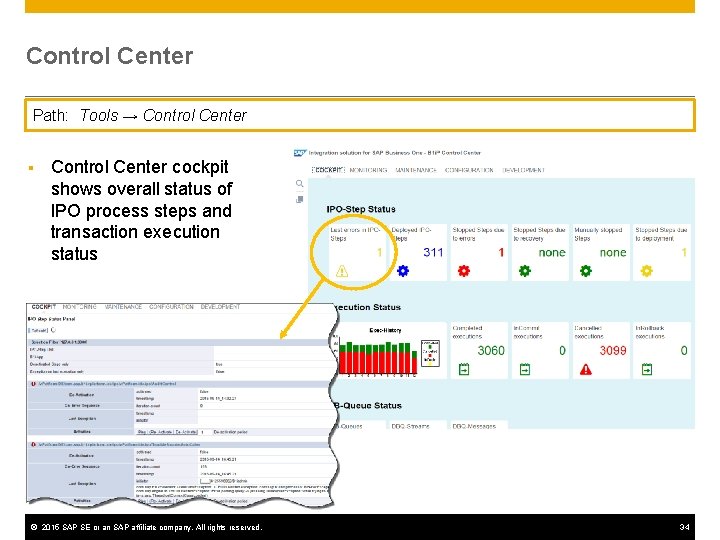
Task: Click the 0 value under InCommit executions
Action: (x=562, y=351)
